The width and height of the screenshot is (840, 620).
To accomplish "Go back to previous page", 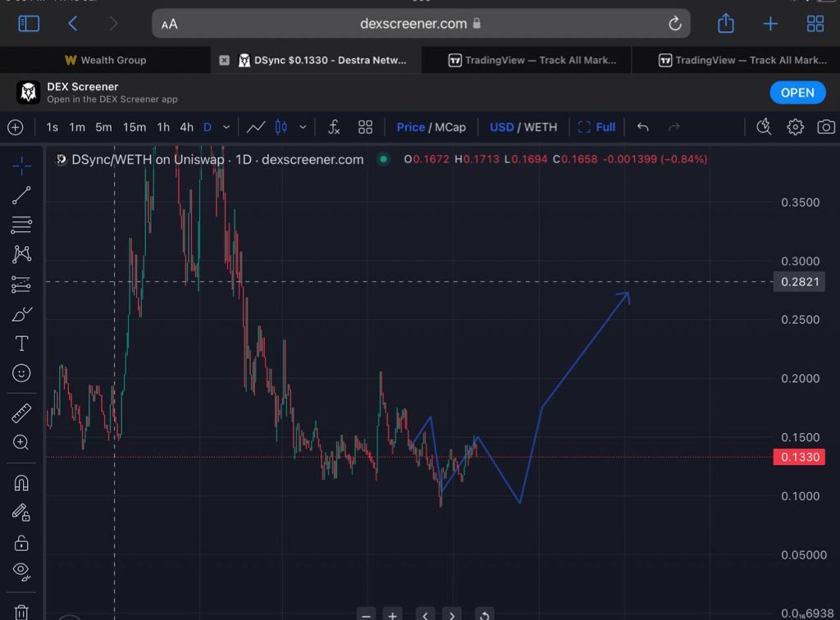I will point(73,24).
